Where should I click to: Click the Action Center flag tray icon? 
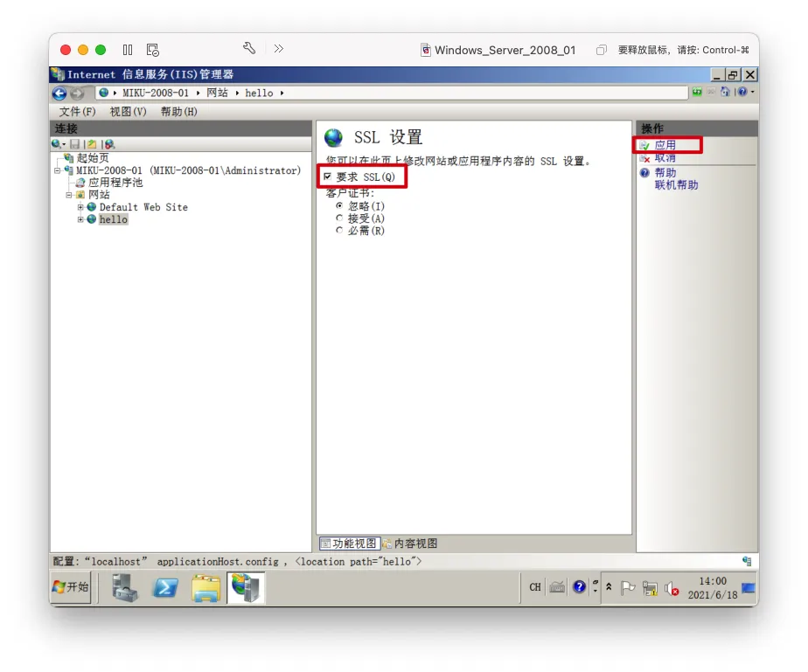(628, 587)
